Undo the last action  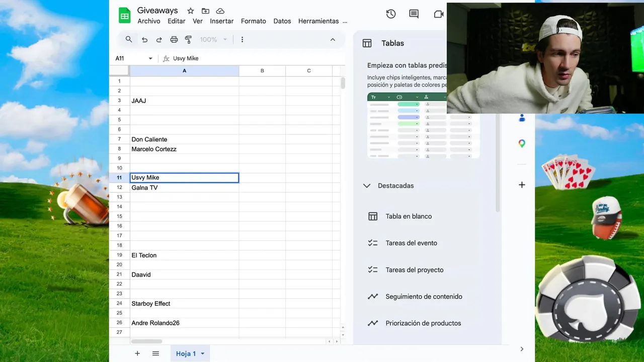tap(144, 40)
